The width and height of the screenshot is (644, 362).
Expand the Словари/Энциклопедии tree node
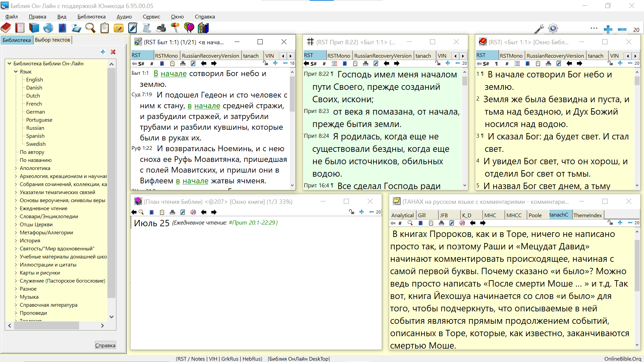[16, 216]
